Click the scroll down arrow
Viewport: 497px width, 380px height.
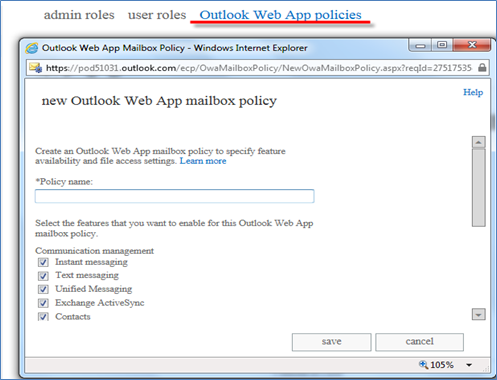[x=479, y=314]
